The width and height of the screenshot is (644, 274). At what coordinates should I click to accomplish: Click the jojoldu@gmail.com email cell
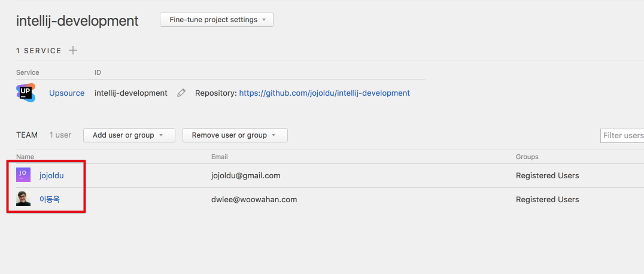(x=245, y=176)
